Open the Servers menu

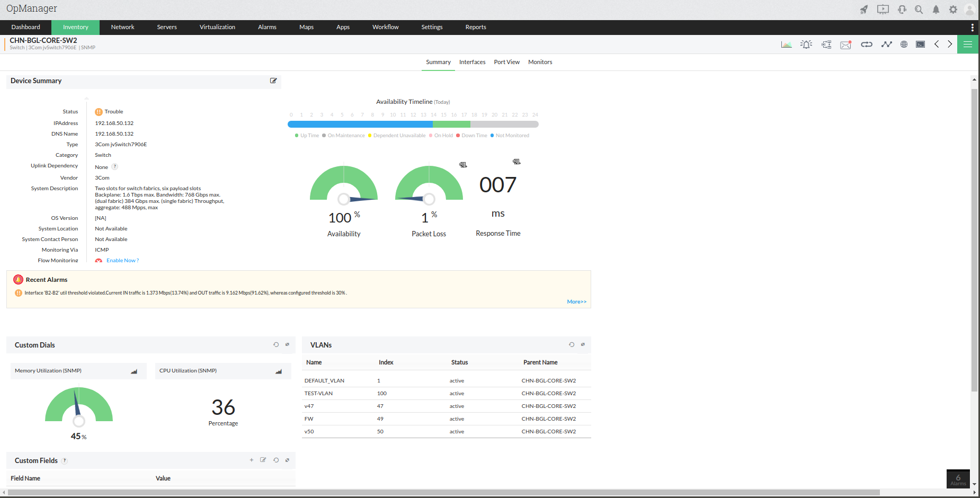point(167,28)
